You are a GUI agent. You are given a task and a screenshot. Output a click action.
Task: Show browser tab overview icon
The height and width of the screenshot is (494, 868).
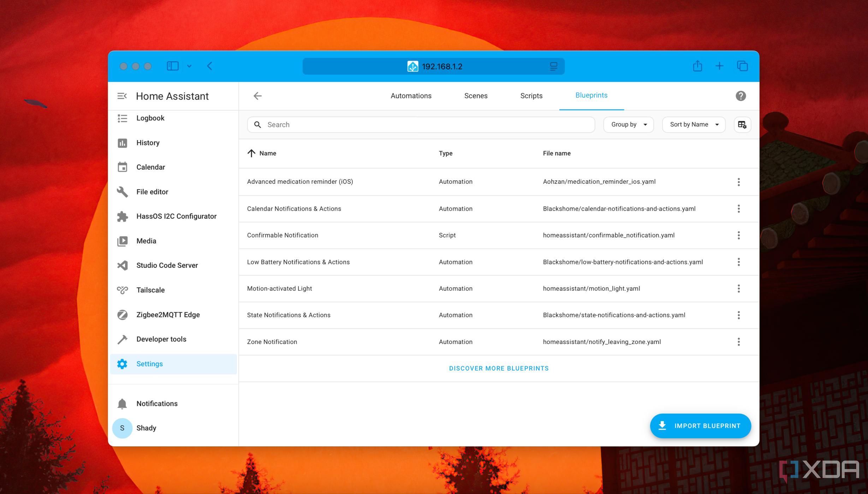pos(742,66)
